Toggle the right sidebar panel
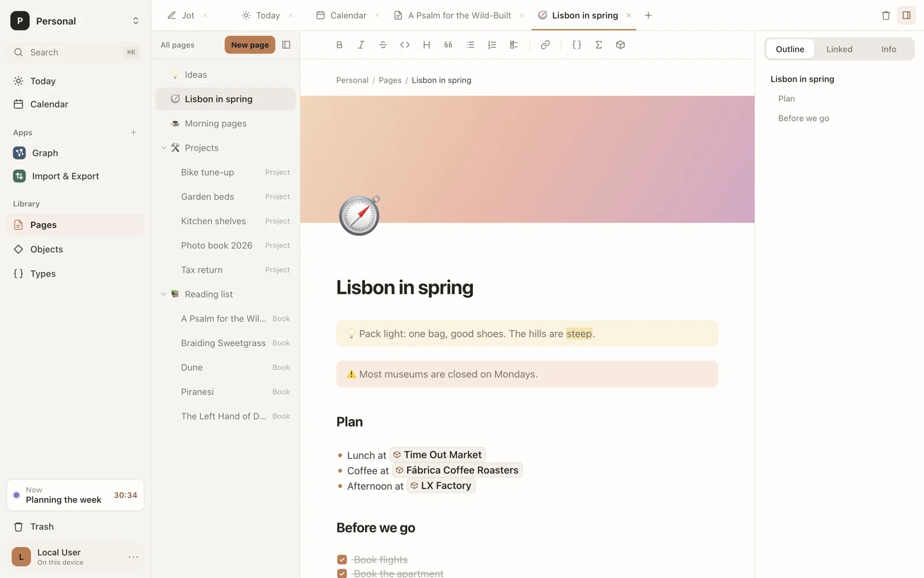924x578 pixels. pos(907,16)
